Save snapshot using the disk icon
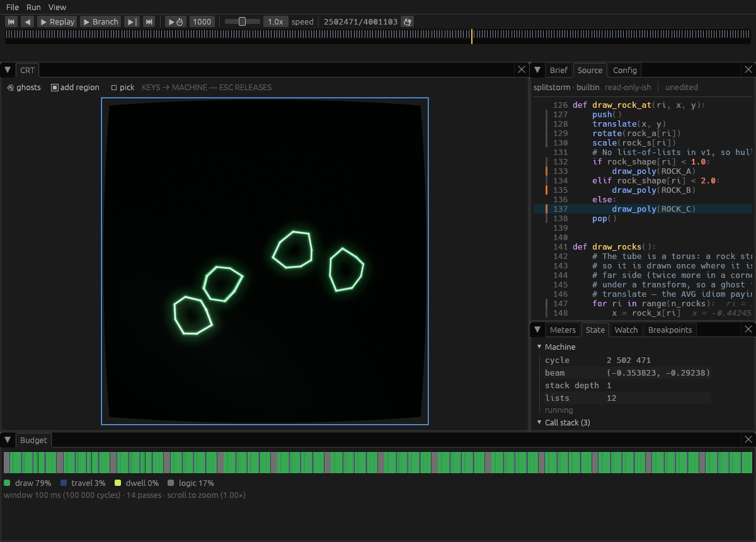Image resolution: width=756 pixels, height=542 pixels. (x=408, y=21)
